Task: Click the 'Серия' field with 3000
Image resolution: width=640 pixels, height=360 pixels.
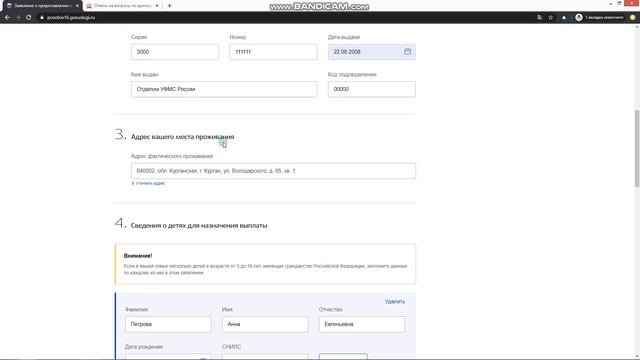Action: tap(175, 52)
